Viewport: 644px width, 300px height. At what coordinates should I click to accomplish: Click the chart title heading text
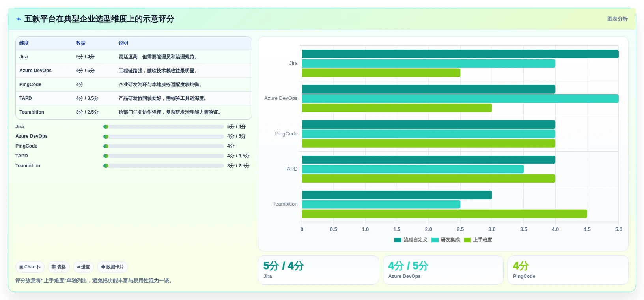coord(99,19)
